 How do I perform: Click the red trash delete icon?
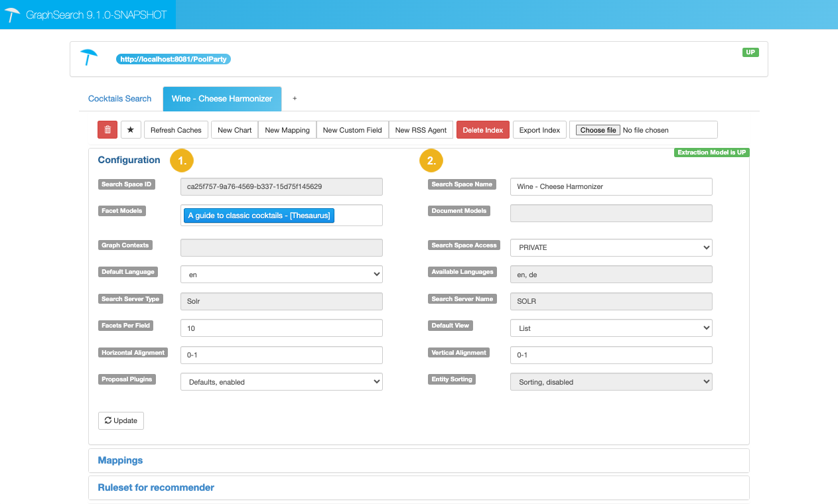pos(107,130)
